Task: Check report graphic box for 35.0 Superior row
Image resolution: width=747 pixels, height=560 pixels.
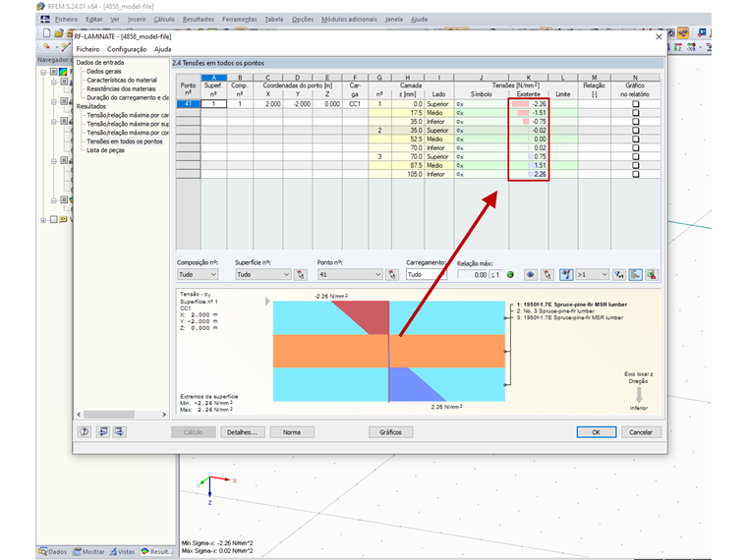Action: [636, 130]
